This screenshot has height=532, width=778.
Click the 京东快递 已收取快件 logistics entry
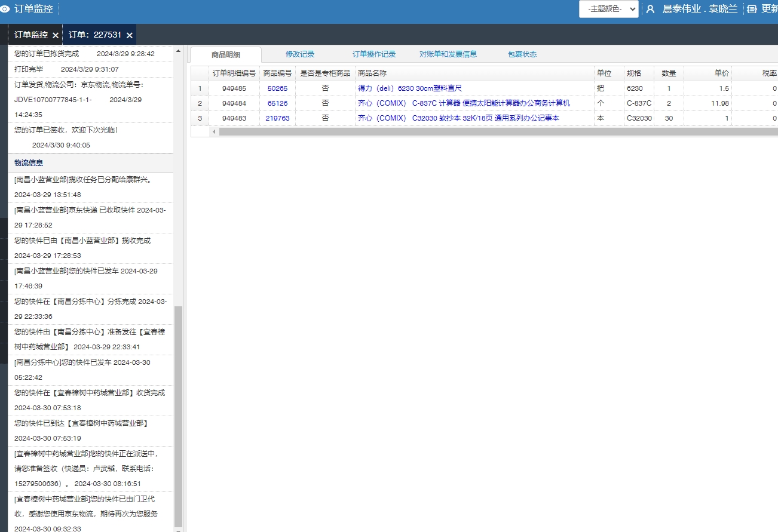(91, 218)
